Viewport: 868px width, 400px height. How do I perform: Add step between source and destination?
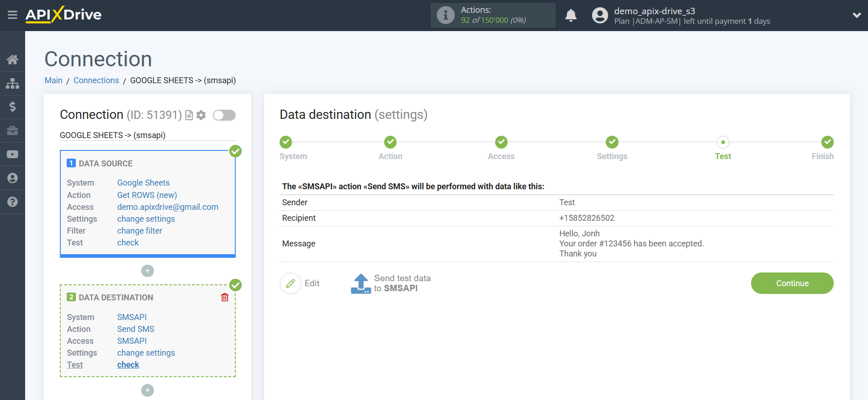[148, 271]
